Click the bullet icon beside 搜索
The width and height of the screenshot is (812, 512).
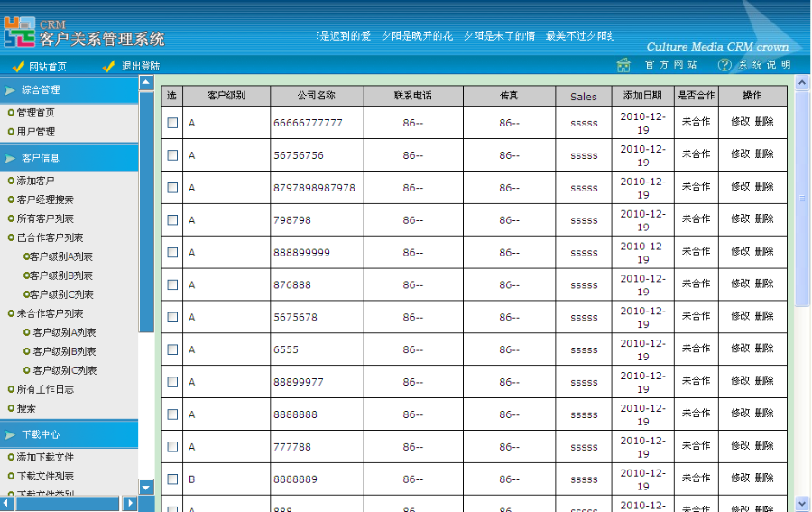[x=11, y=408]
